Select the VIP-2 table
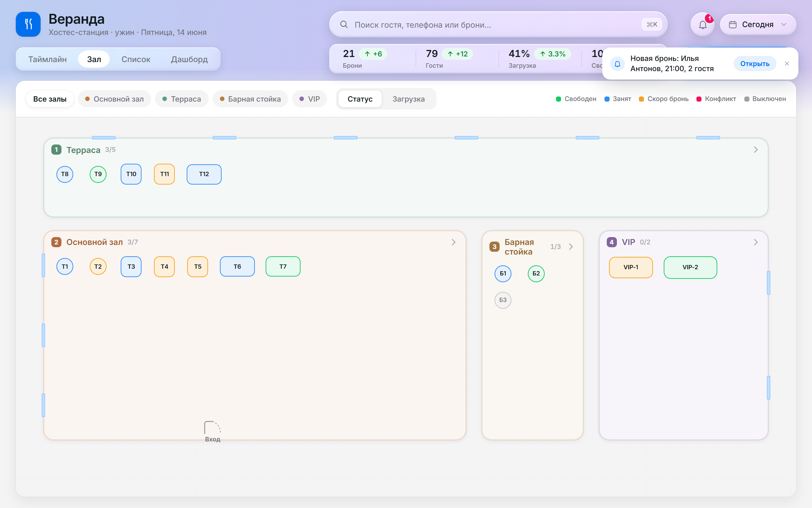Screen dimensions: 812x508 coord(690,267)
